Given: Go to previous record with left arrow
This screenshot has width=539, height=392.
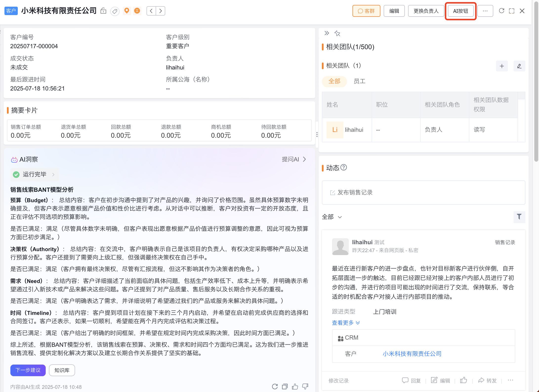Looking at the screenshot, I should click(151, 11).
